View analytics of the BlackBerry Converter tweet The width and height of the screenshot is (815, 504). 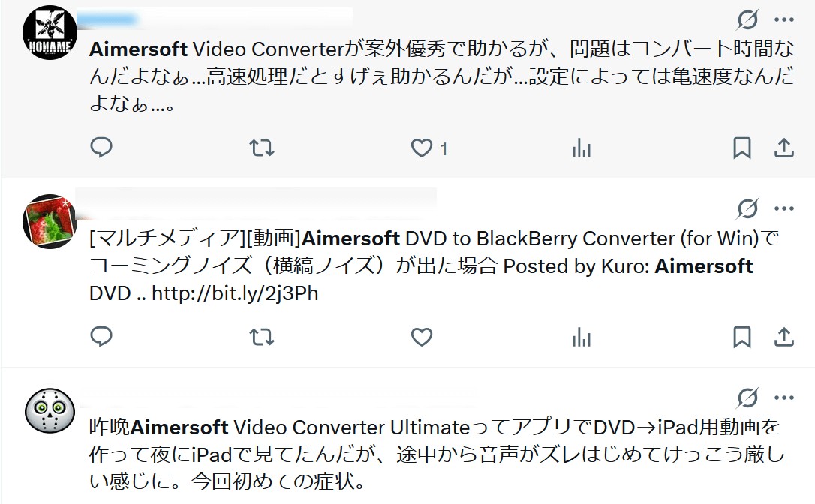tap(582, 337)
